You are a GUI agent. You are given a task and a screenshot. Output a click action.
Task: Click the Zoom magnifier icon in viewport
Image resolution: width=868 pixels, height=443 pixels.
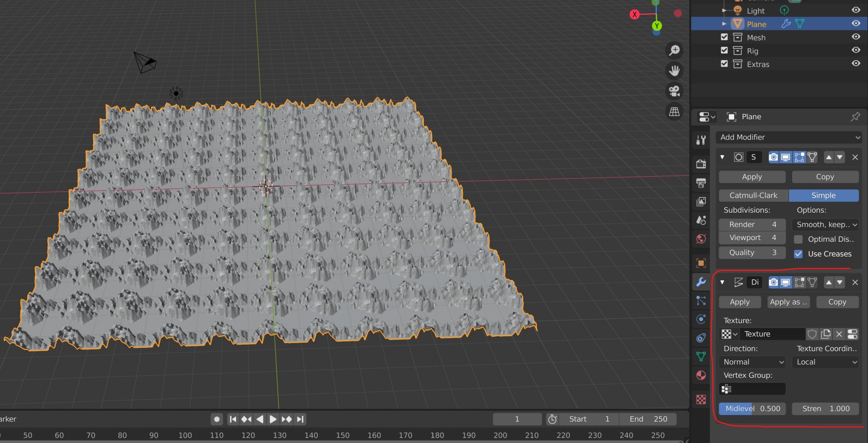tap(675, 50)
